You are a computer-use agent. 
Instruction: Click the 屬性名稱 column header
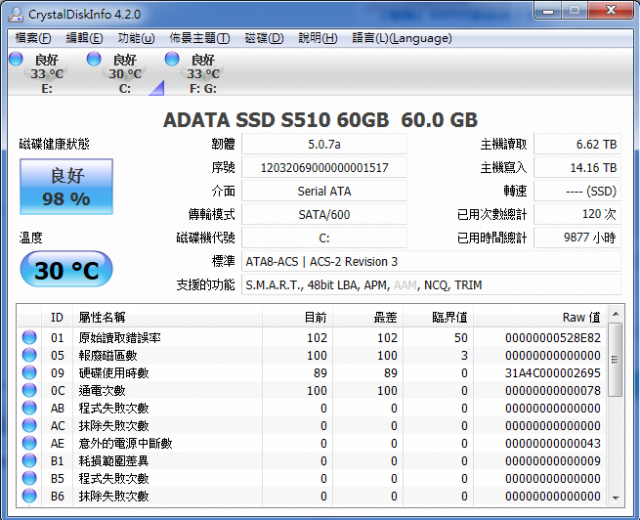click(167, 317)
